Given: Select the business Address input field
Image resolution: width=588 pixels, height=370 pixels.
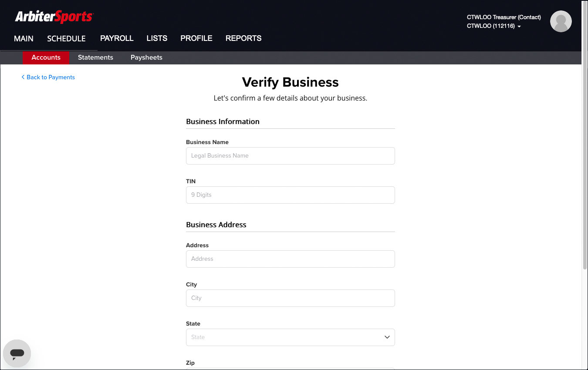Looking at the screenshot, I should coord(290,259).
